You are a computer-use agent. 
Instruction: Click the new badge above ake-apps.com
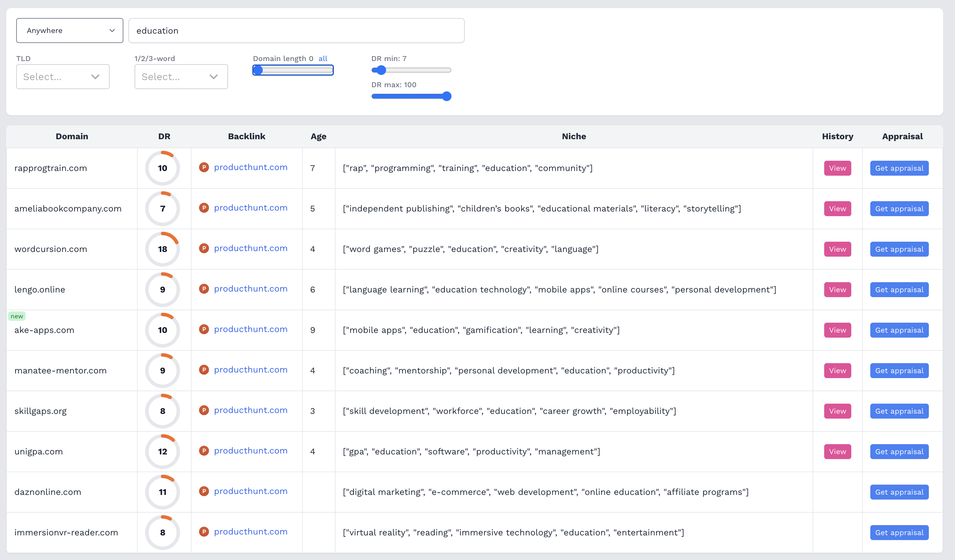click(17, 316)
